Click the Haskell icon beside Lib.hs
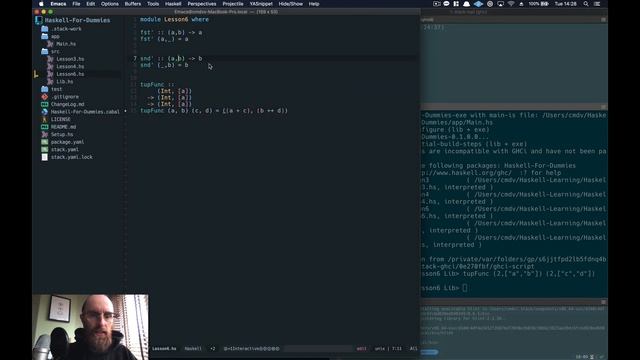The image size is (640, 360). [x=50, y=82]
